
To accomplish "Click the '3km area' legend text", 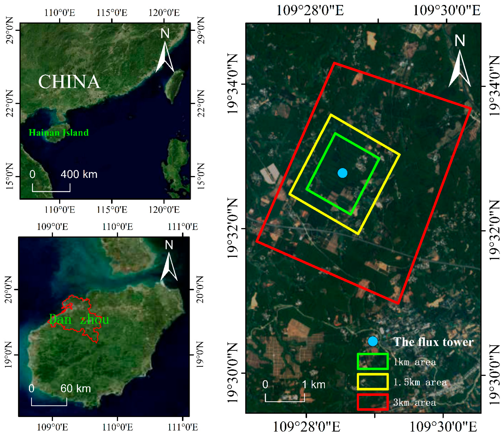I will coord(415,402).
